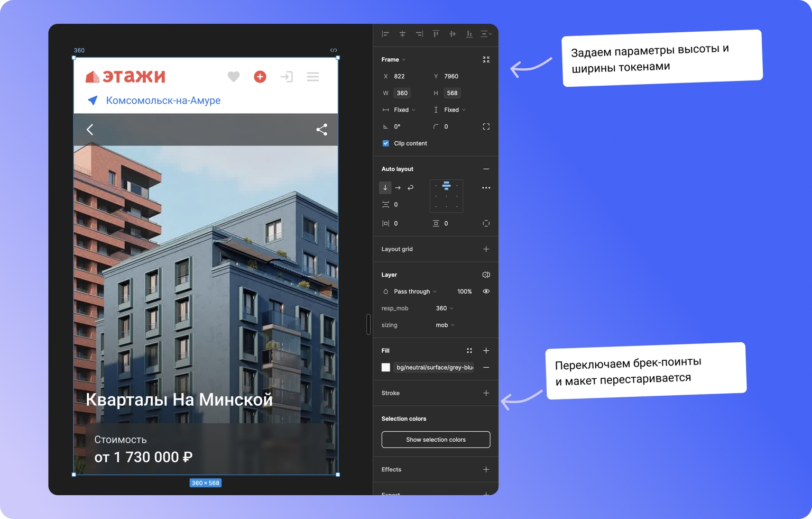Image resolution: width=812 pixels, height=519 pixels.
Task: Click the price от 1 730 000 ₽
Action: pos(143,457)
